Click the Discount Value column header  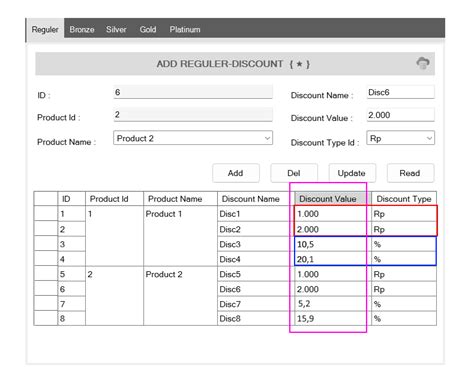point(333,199)
